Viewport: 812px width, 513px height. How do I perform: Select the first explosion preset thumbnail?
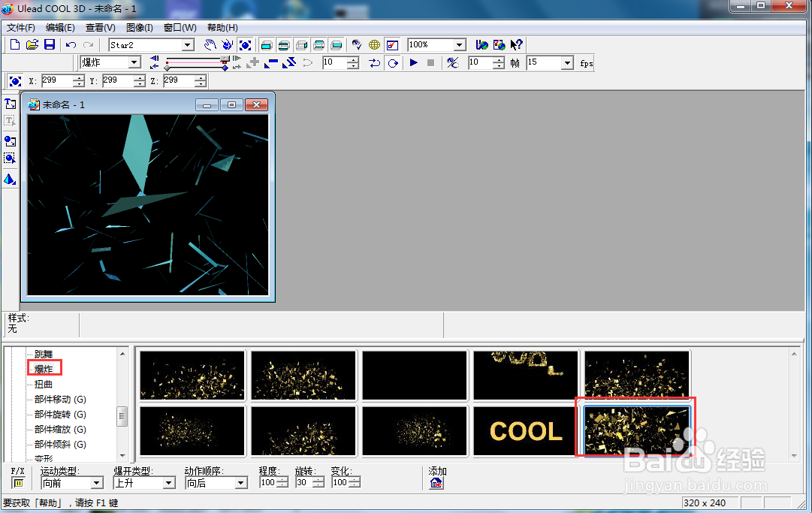[192, 376]
